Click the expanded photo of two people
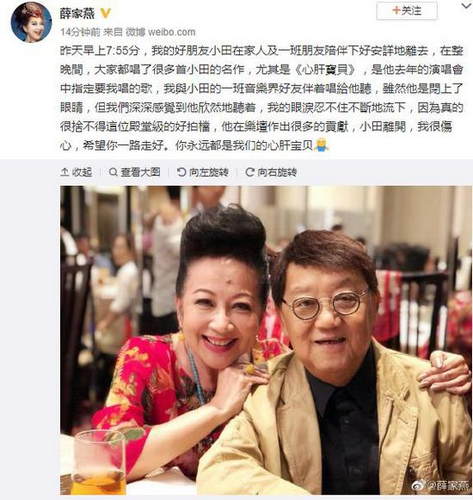The height and width of the screenshot is (500, 473). click(x=266, y=340)
